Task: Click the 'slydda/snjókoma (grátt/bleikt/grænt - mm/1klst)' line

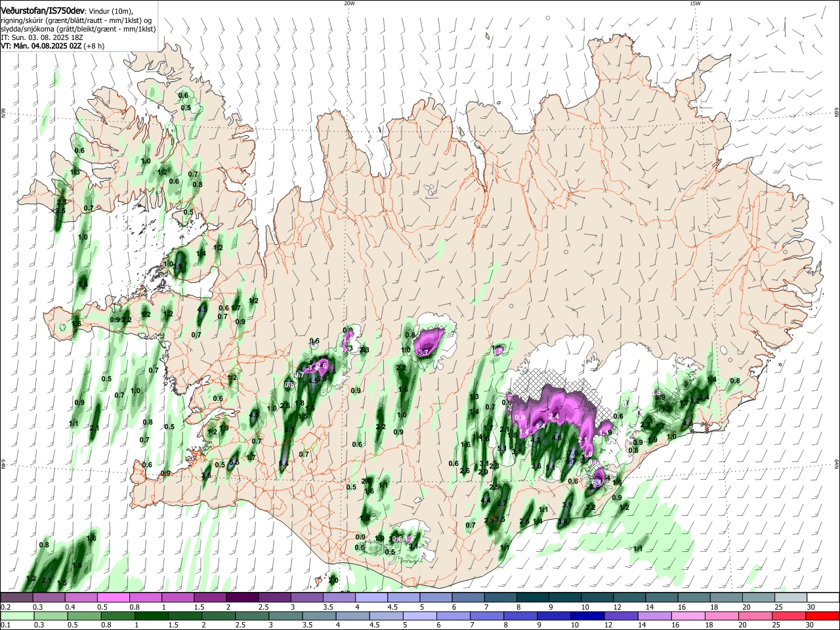Action: pyautogui.click(x=79, y=29)
